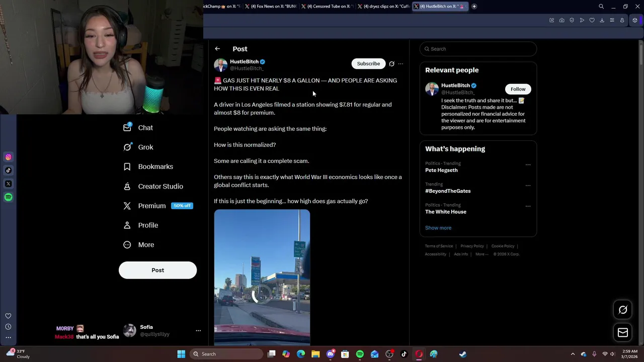644x362 pixels.
Task: Open Discord from the taskbar
Action: (x=330, y=354)
